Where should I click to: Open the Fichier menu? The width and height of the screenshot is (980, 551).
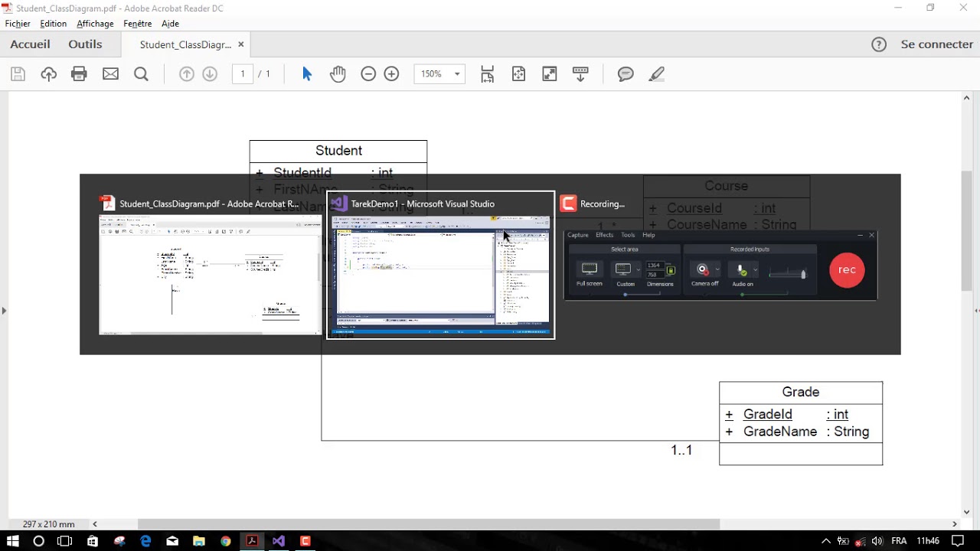point(18,24)
